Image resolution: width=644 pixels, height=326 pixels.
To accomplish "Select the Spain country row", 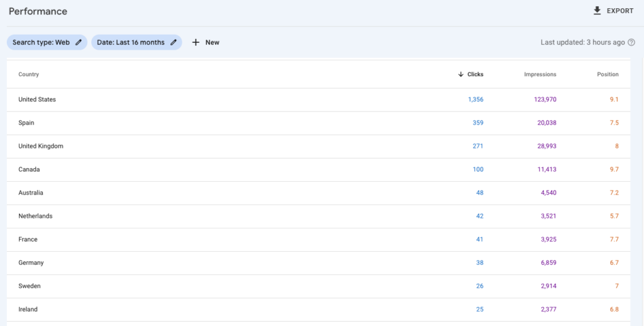I will [26, 123].
